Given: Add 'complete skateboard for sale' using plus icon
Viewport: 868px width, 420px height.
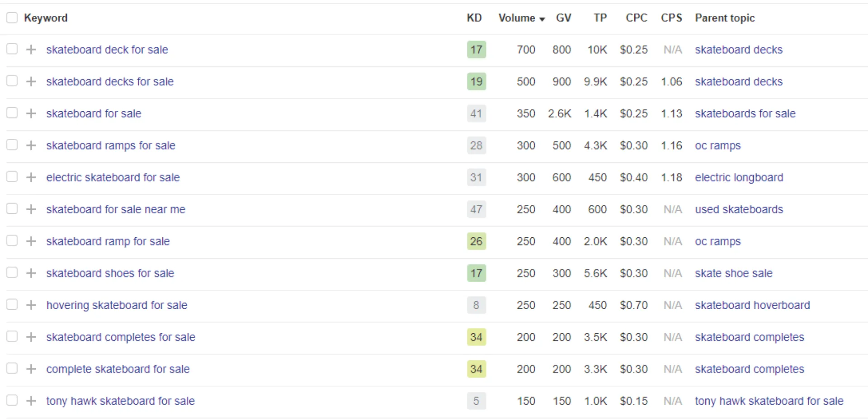Looking at the screenshot, I should click(x=31, y=369).
